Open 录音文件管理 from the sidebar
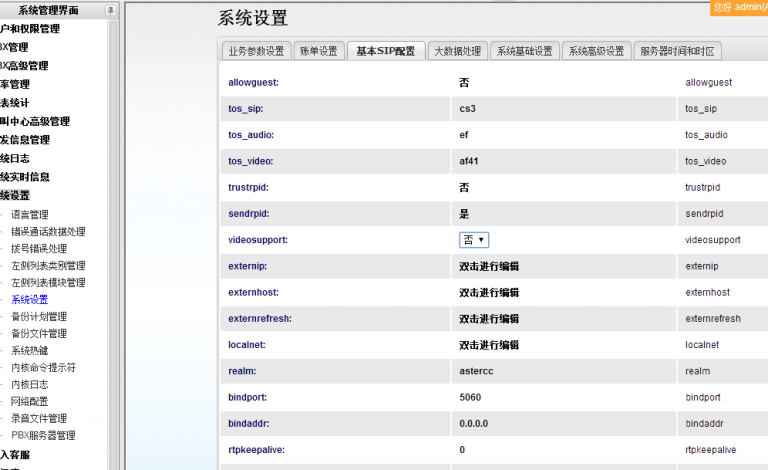 point(39,419)
